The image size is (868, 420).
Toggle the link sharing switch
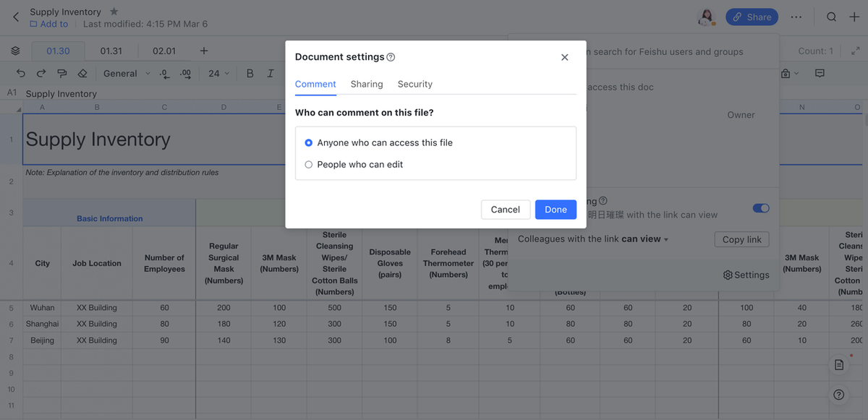(761, 208)
